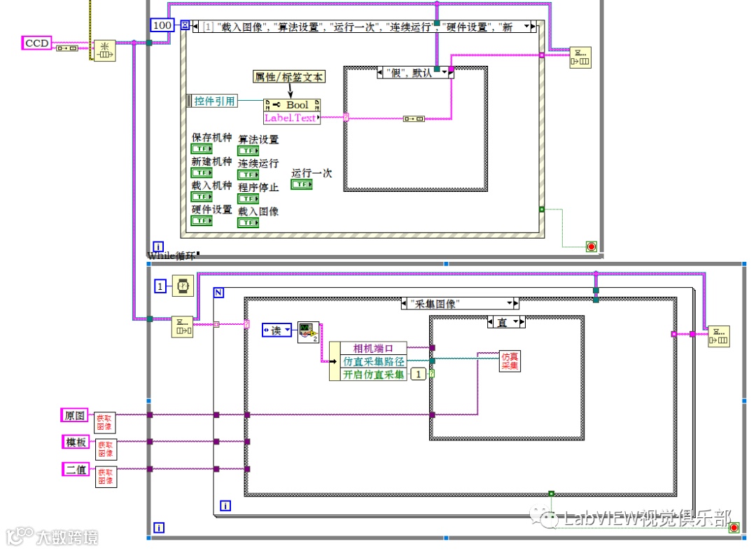Open the "假", 默认 case dropdown
The height and width of the screenshot is (551, 756).
[444, 73]
